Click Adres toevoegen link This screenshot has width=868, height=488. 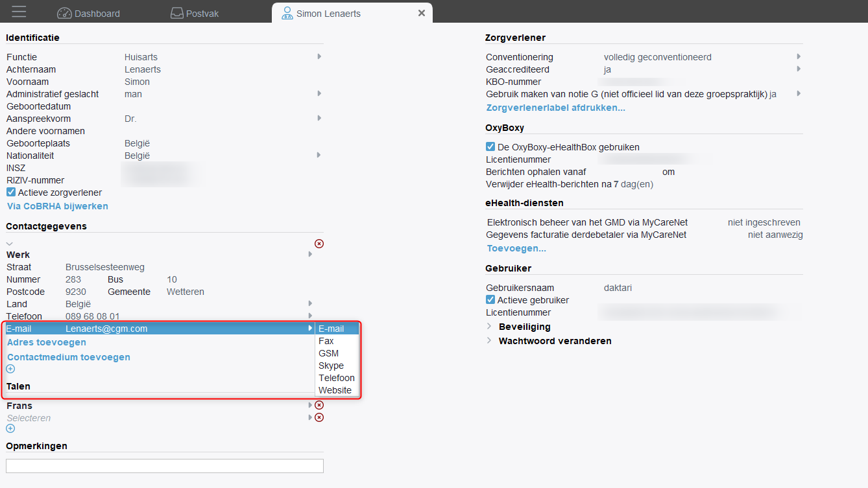tap(47, 342)
